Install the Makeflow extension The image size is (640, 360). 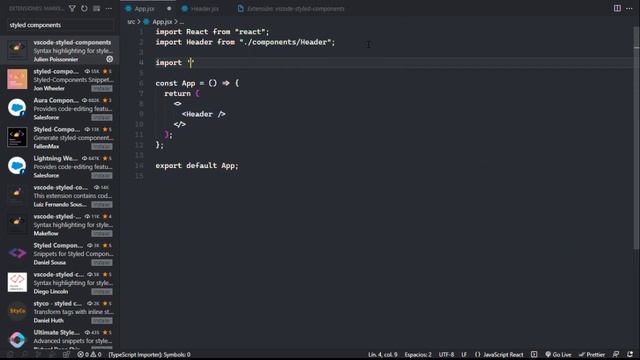point(102,233)
